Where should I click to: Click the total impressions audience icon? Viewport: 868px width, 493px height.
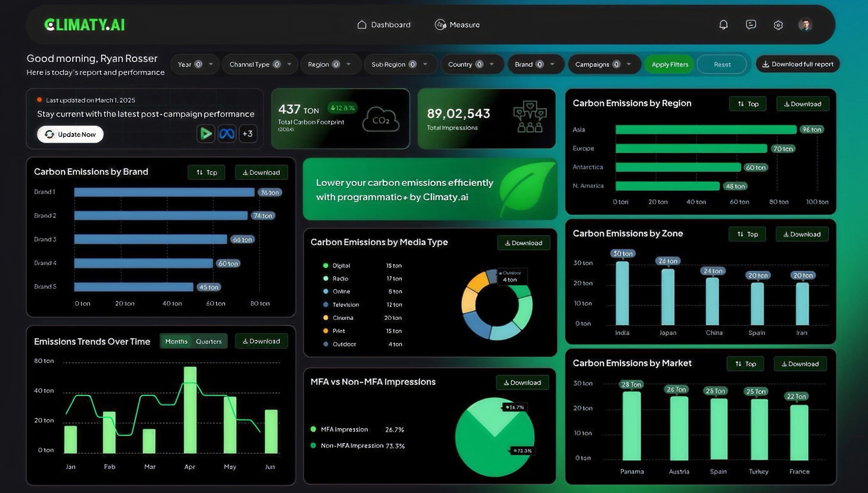coord(529,118)
